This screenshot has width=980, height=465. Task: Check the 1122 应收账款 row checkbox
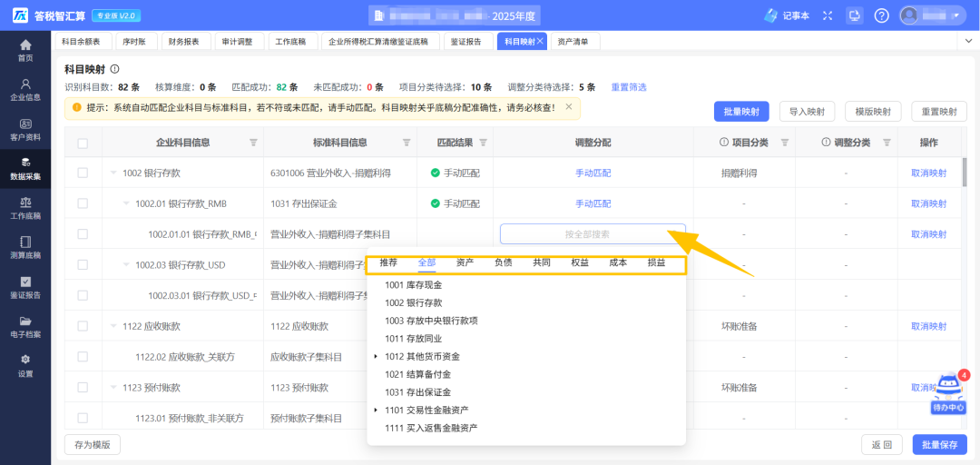pyautogui.click(x=83, y=326)
